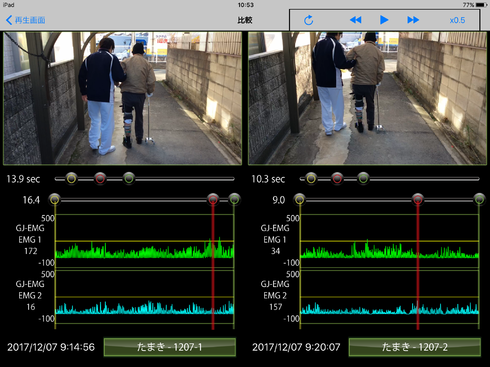Select the right walking video
Image resolution: width=490 pixels, height=367 pixels.
point(367,98)
